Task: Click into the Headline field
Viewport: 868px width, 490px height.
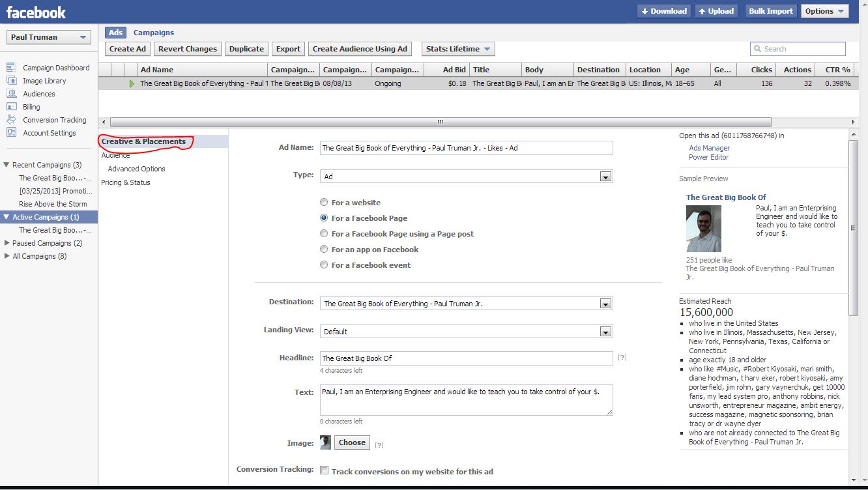Action: 467,358
